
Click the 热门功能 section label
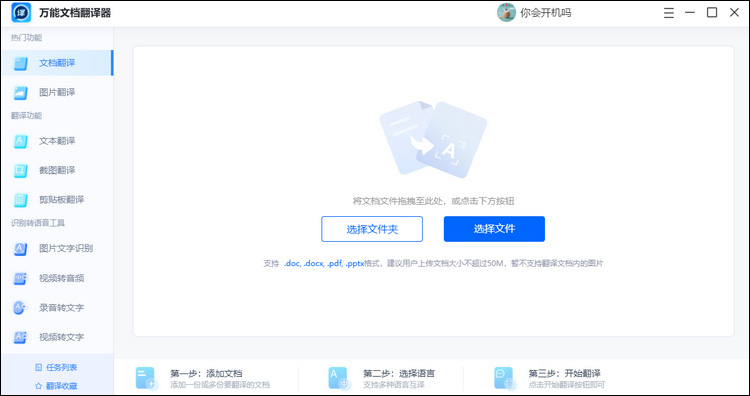coord(26,38)
